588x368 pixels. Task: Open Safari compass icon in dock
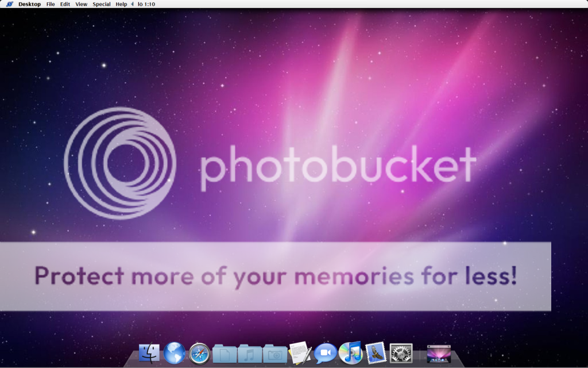200,353
